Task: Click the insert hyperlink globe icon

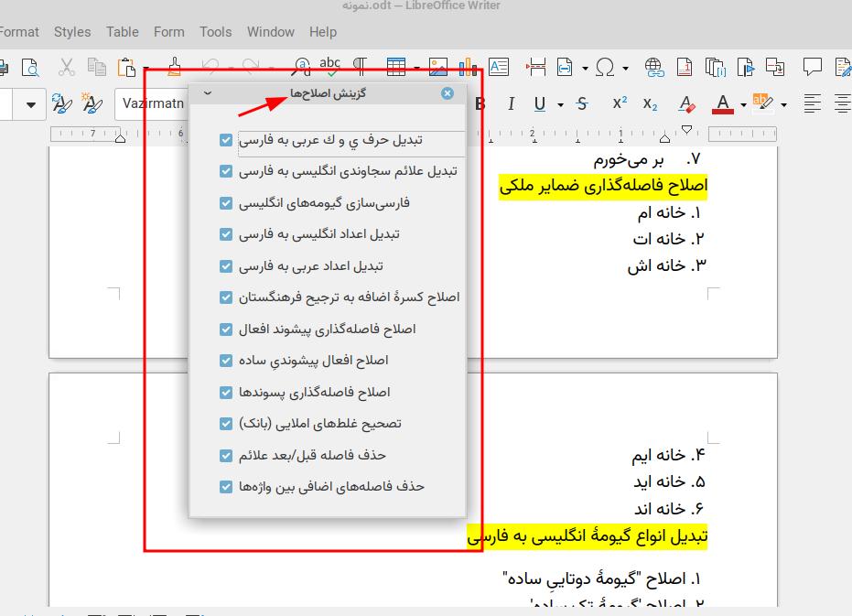Action: (x=653, y=67)
